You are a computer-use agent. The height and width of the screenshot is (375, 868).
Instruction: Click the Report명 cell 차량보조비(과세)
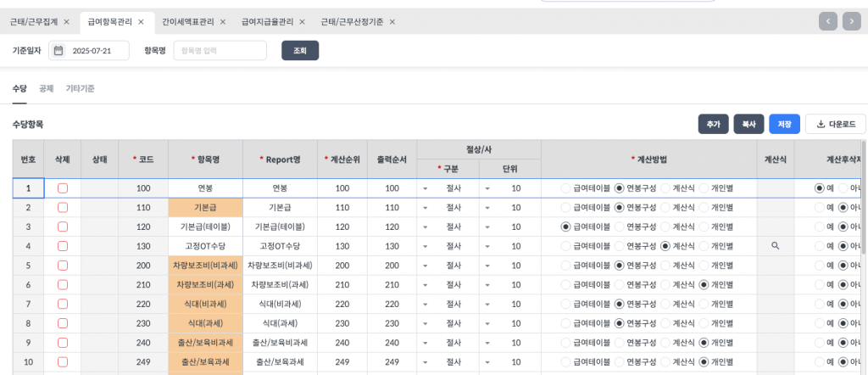click(x=280, y=285)
